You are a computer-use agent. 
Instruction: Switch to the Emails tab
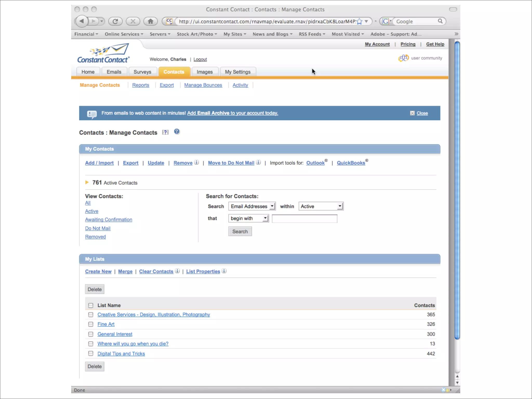point(114,72)
